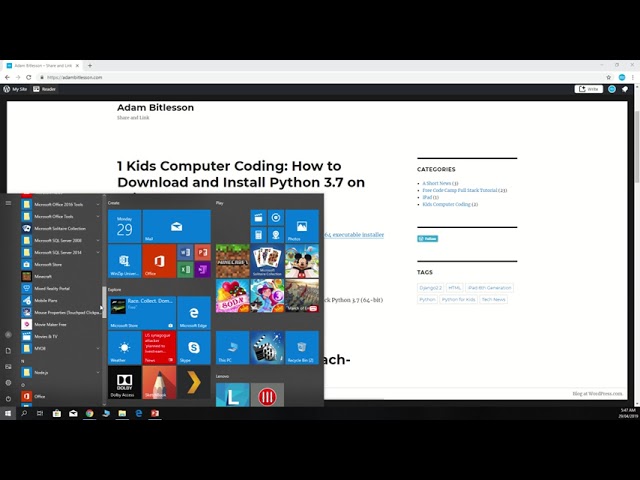This screenshot has height=480, width=640.
Task: Open Reader in WordPress bar
Action: pyautogui.click(x=44, y=89)
